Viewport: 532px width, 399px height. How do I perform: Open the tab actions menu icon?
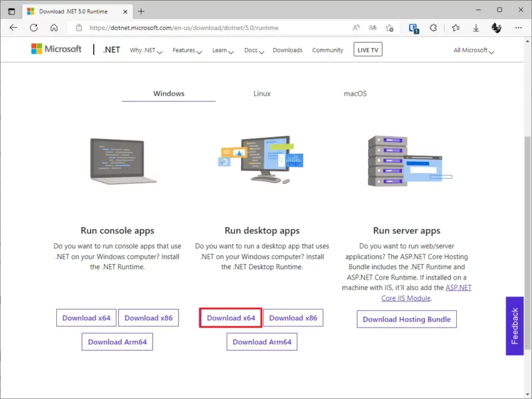[x=11, y=11]
